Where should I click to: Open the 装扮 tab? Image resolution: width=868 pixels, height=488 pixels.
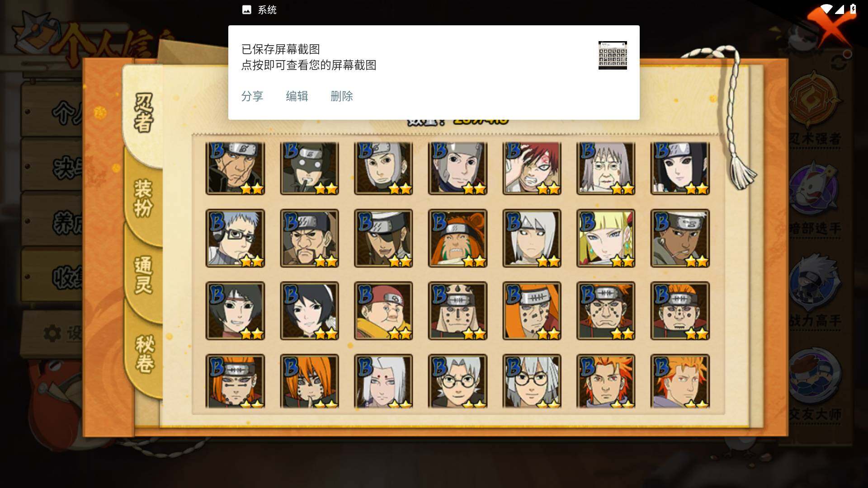[x=144, y=198]
